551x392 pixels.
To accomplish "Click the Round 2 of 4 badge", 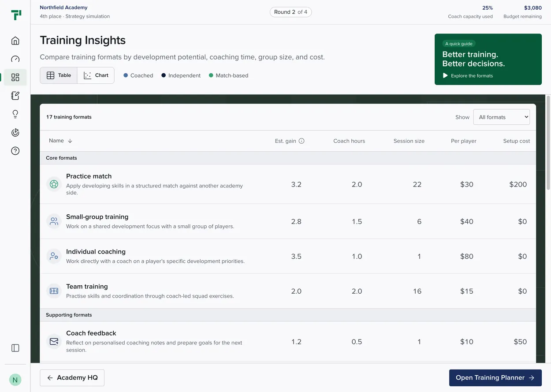I will pyautogui.click(x=290, y=12).
